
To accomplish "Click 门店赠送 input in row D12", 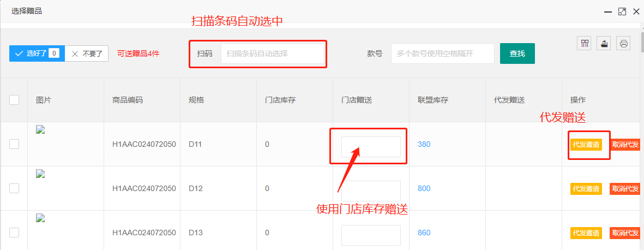I will pos(371,191).
